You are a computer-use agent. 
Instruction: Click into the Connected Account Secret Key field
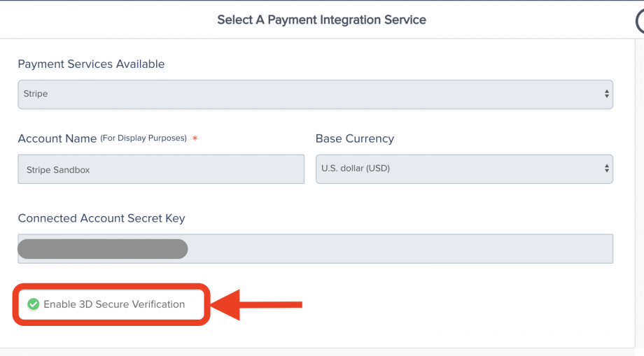coord(316,248)
